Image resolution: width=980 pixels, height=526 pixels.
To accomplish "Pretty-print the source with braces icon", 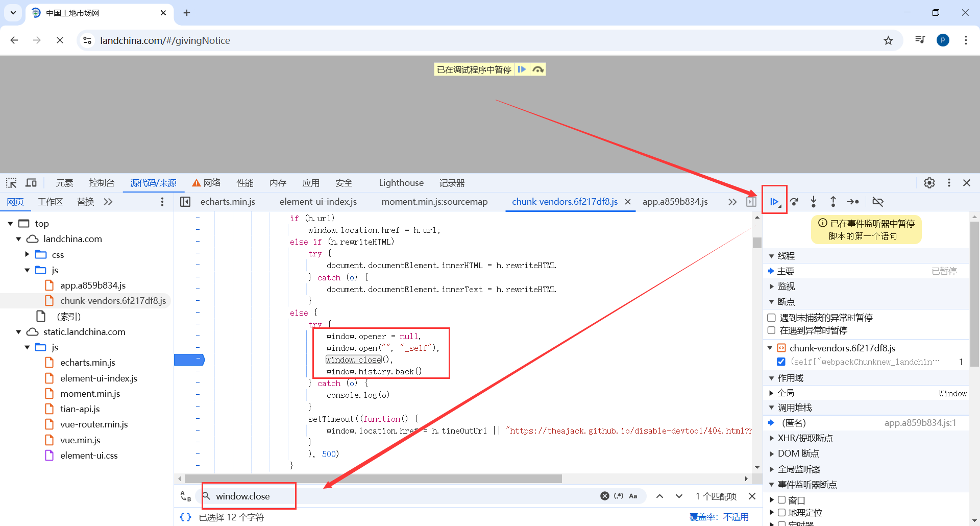I will (x=185, y=517).
